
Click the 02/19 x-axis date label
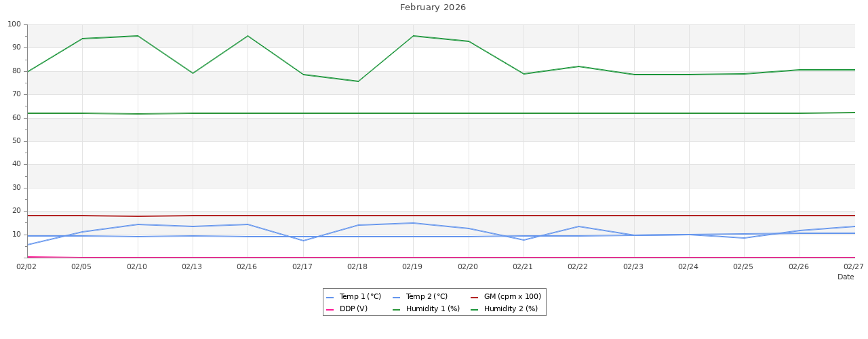click(x=412, y=266)
